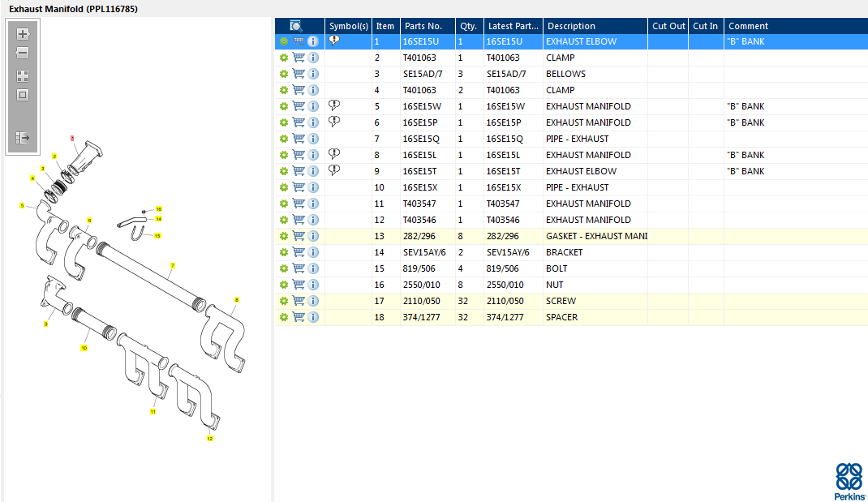
Task: Add BELLOWS SE15AD/7 to shopping cart
Action: click(299, 74)
